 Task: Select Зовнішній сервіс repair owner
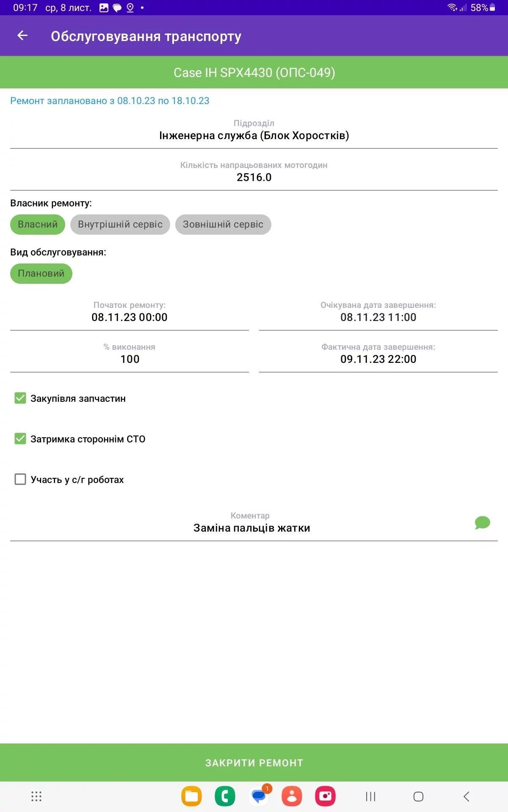(223, 225)
